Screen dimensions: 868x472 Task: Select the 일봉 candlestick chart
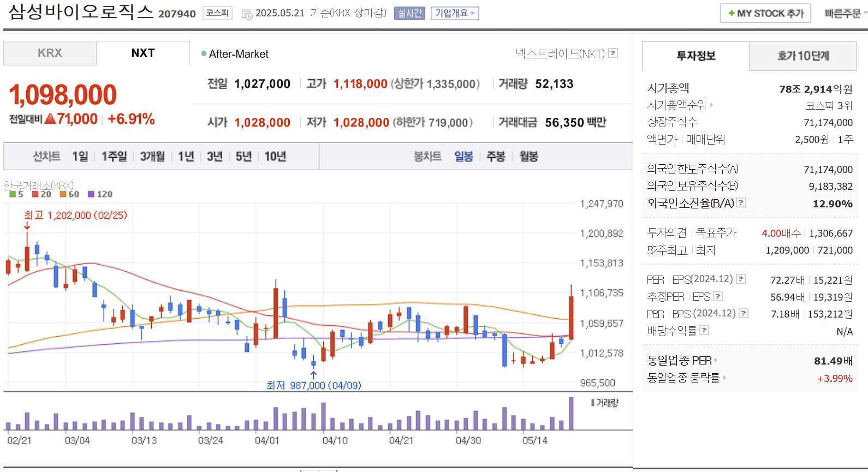tap(463, 157)
